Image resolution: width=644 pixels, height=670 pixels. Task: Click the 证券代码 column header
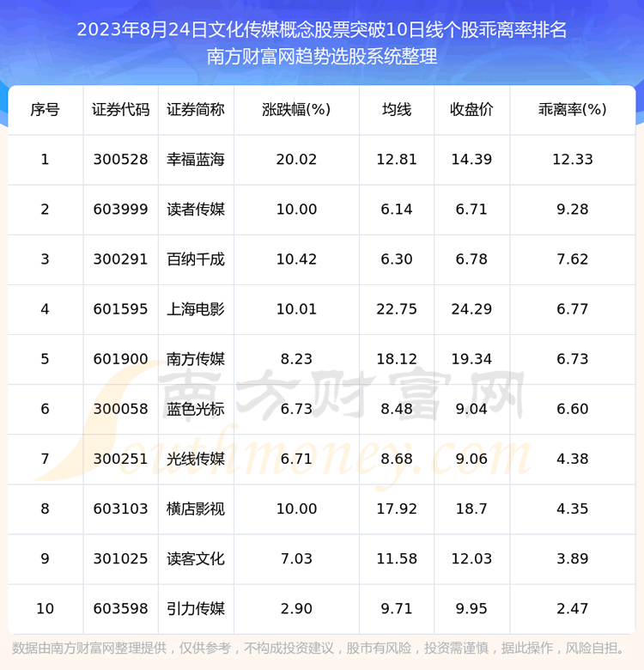120,110
